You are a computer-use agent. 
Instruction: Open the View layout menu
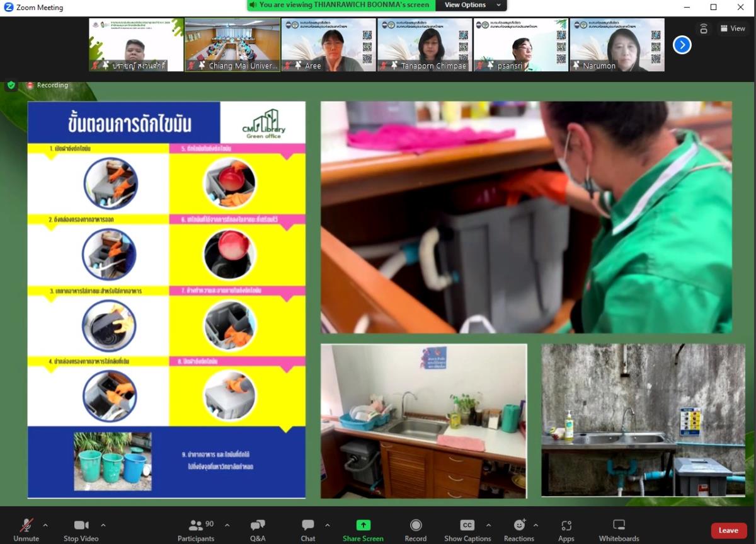733,28
